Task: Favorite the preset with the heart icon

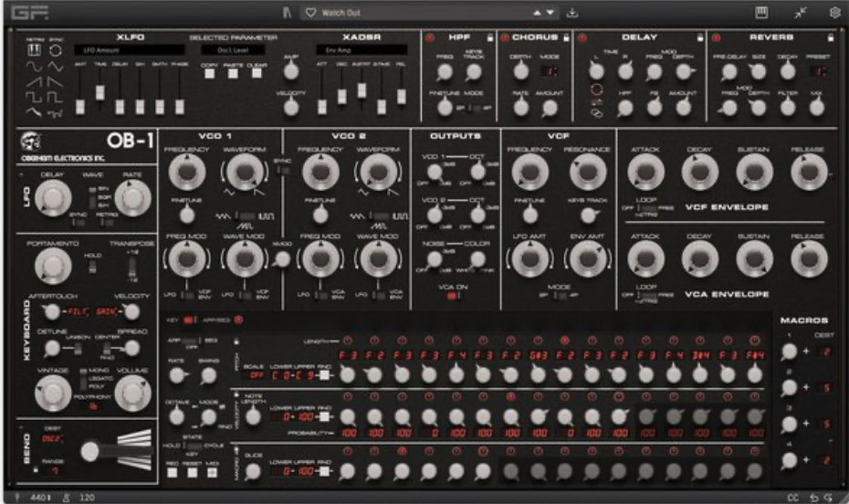Action: (310, 13)
